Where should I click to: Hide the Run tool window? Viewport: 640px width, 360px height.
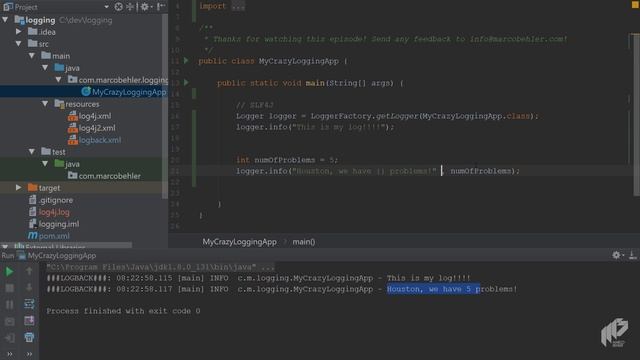pos(632,255)
